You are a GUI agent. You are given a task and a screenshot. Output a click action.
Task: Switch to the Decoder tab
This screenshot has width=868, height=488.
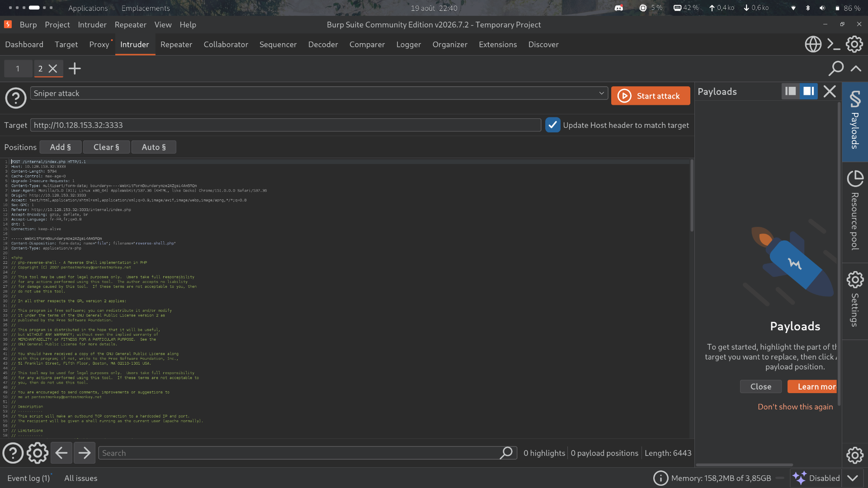[323, 44]
